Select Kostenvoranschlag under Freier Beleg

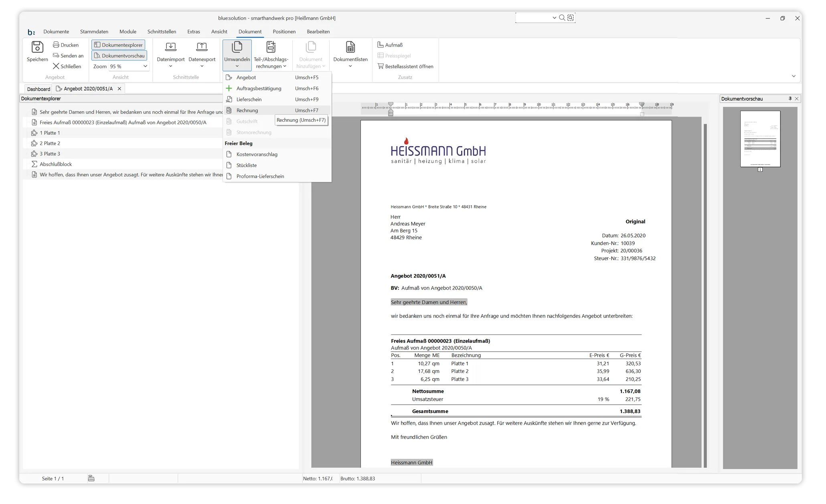[257, 154]
